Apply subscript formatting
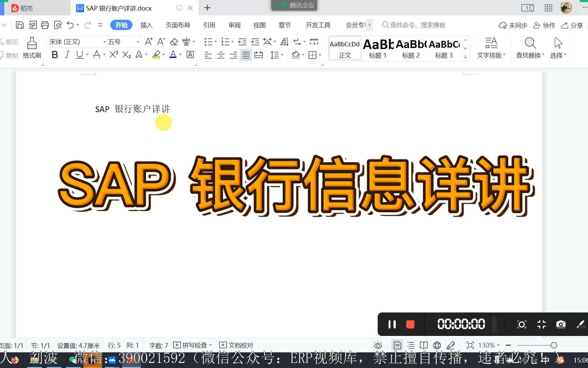This screenshot has height=368, width=588. point(127,55)
